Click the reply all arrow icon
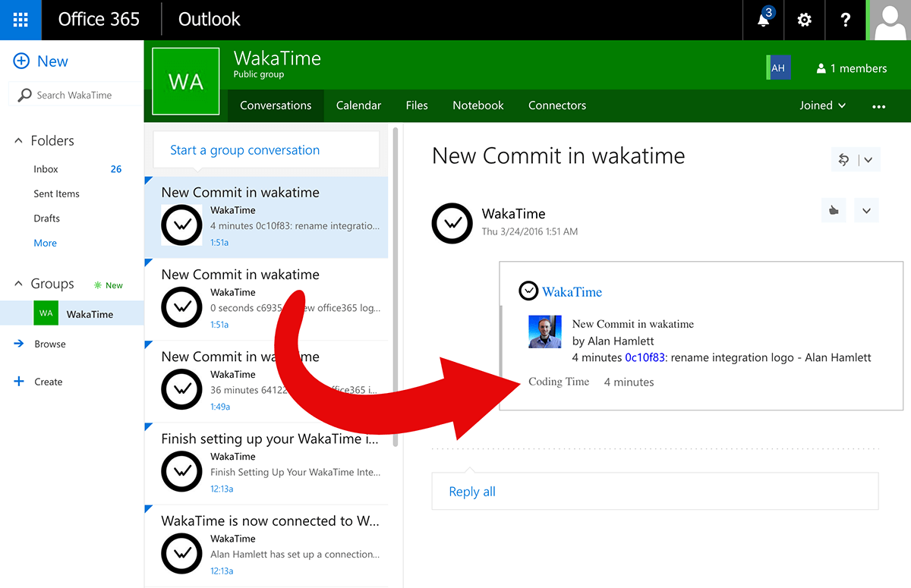 pyautogui.click(x=843, y=159)
